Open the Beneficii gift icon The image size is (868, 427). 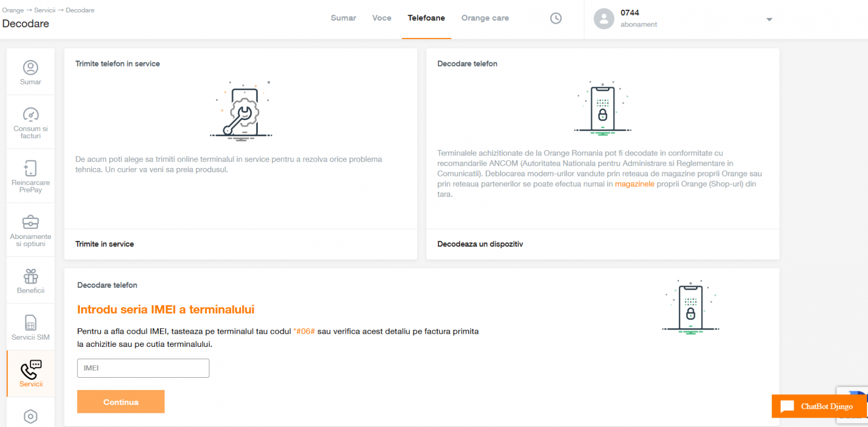coord(30,276)
